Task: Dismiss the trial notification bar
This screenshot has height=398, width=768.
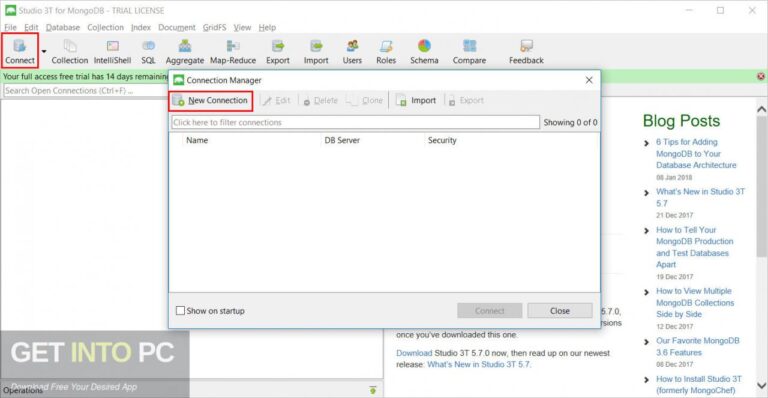Action: tap(761, 76)
